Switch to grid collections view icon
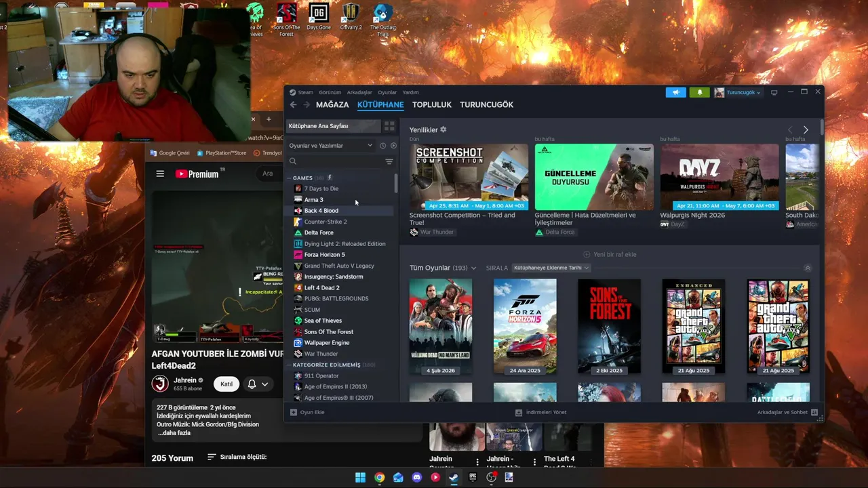Viewport: 868px width, 488px height. 389,126
